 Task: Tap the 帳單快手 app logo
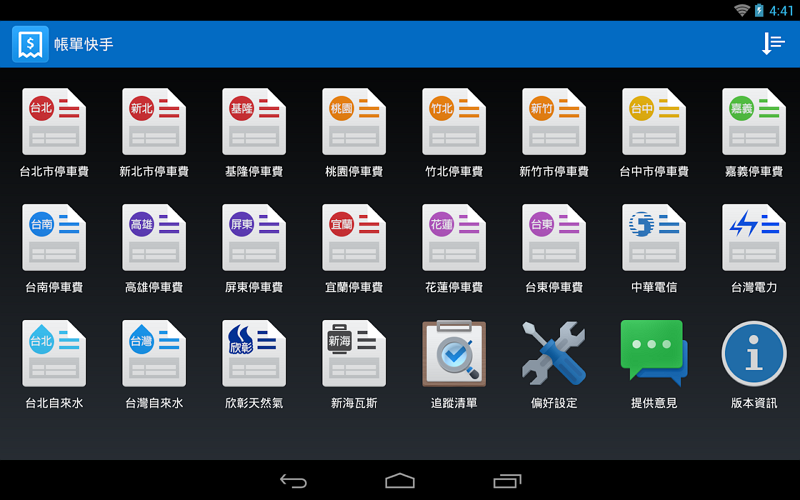pyautogui.click(x=30, y=44)
